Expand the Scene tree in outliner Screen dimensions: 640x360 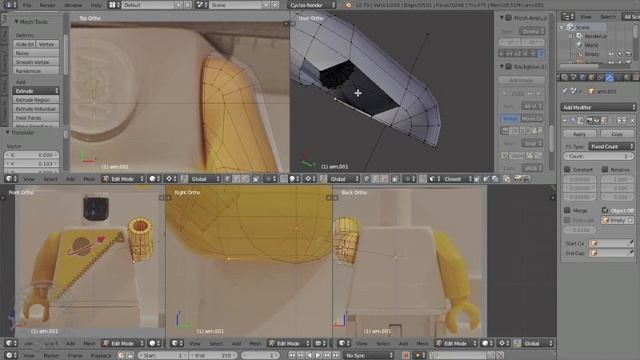click(x=562, y=27)
